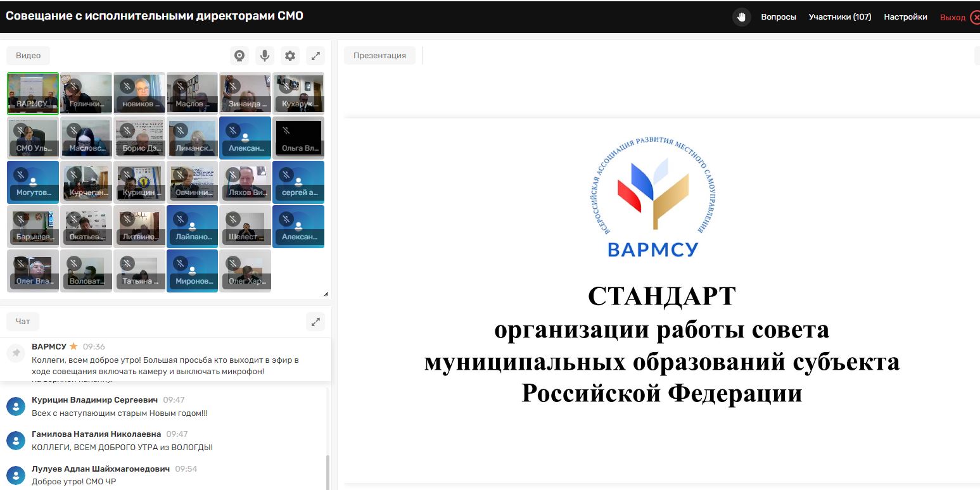Select Барышев video thumbnail
Viewport: 980px width, 490px height.
(x=33, y=226)
